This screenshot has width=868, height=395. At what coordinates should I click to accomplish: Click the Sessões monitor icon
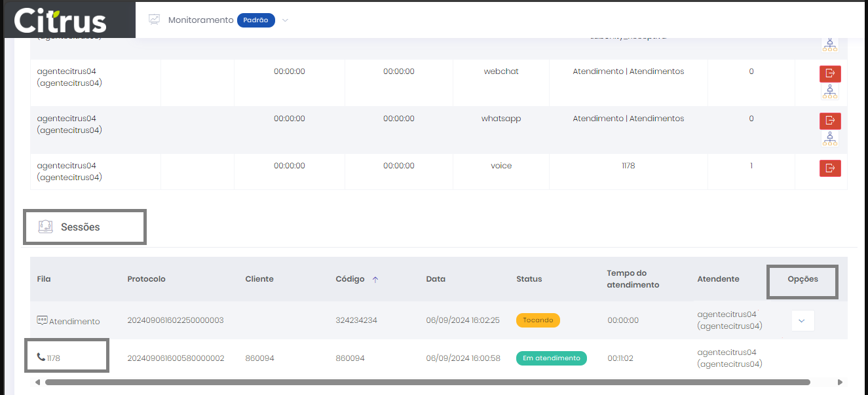click(x=45, y=227)
